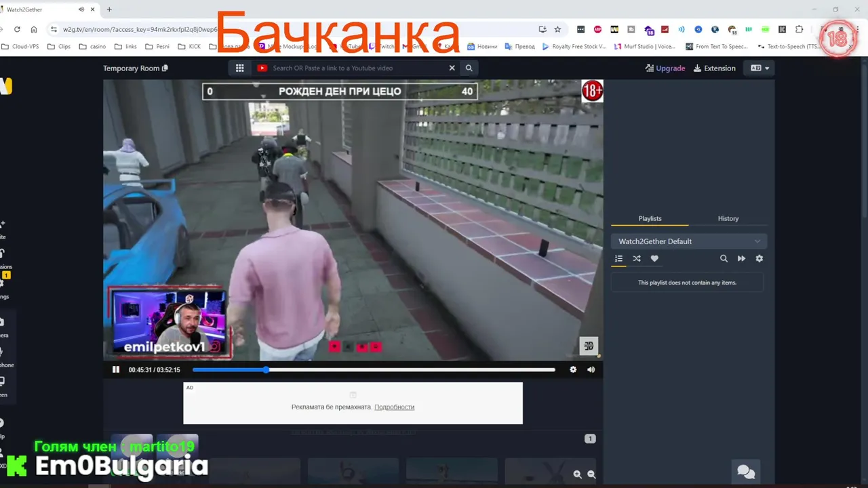Click the channel logo overlay in the video corner
This screenshot has height=488, width=868.
[589, 346]
